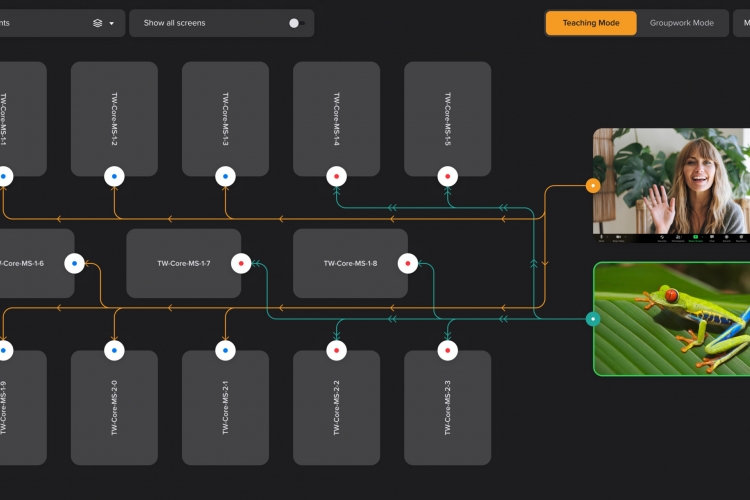This screenshot has width=750, height=500.
Task: Click blue connector dot on TW-Core-MS-1-2
Action: tap(115, 176)
